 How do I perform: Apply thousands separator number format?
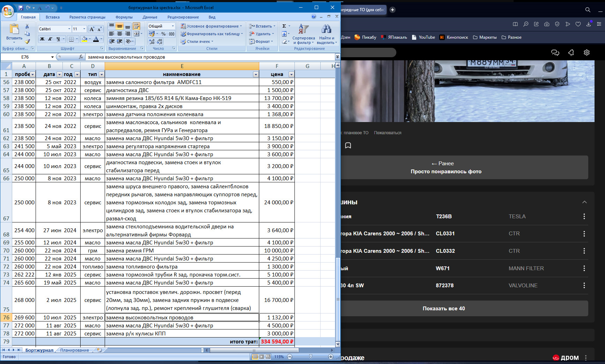pyautogui.click(x=172, y=34)
